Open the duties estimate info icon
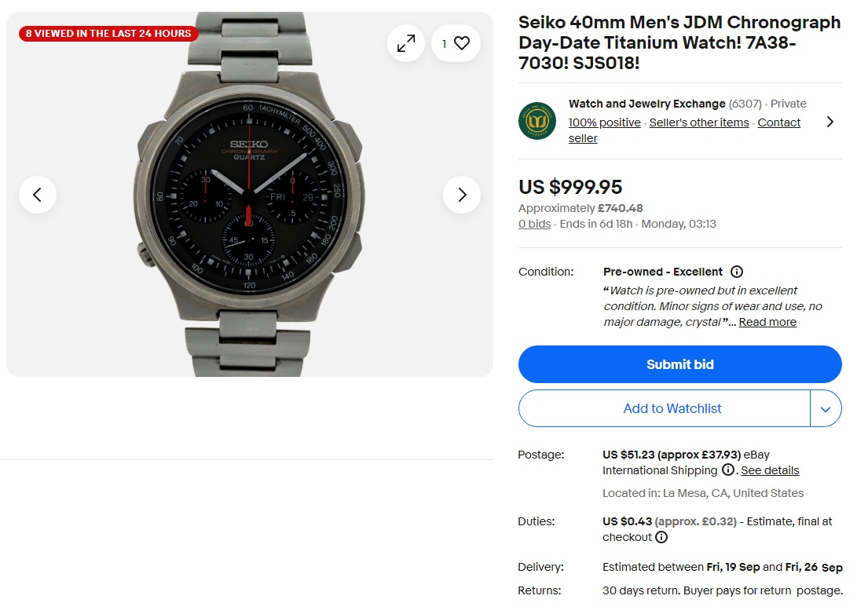This screenshot has width=868, height=614. tap(661, 537)
